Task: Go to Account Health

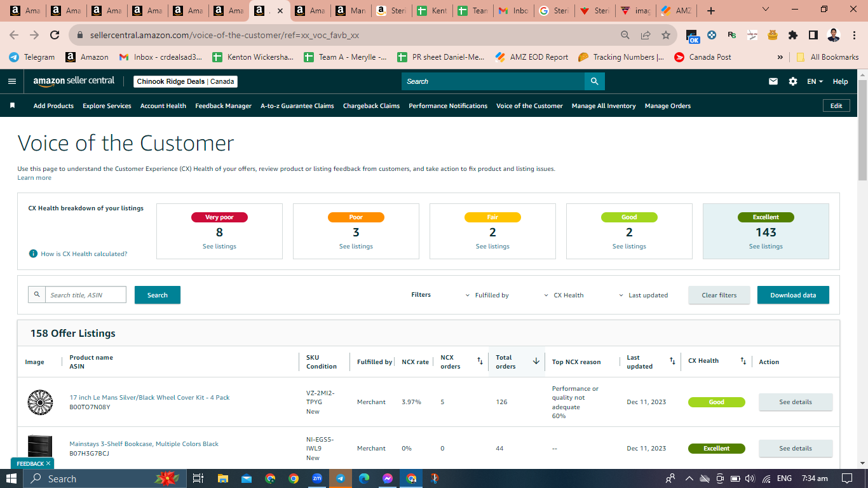Action: pyautogui.click(x=163, y=105)
